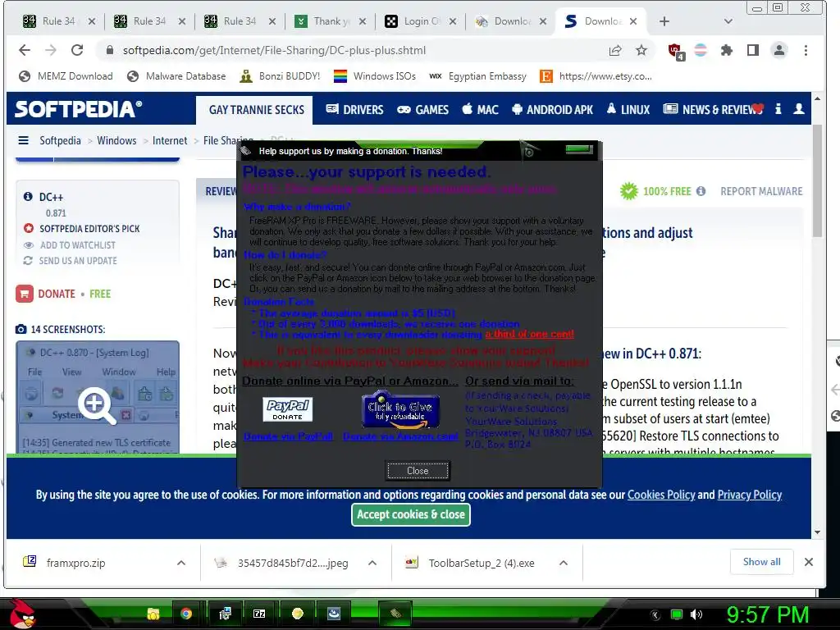
Task: Open Chrome from the taskbar
Action: 186,614
